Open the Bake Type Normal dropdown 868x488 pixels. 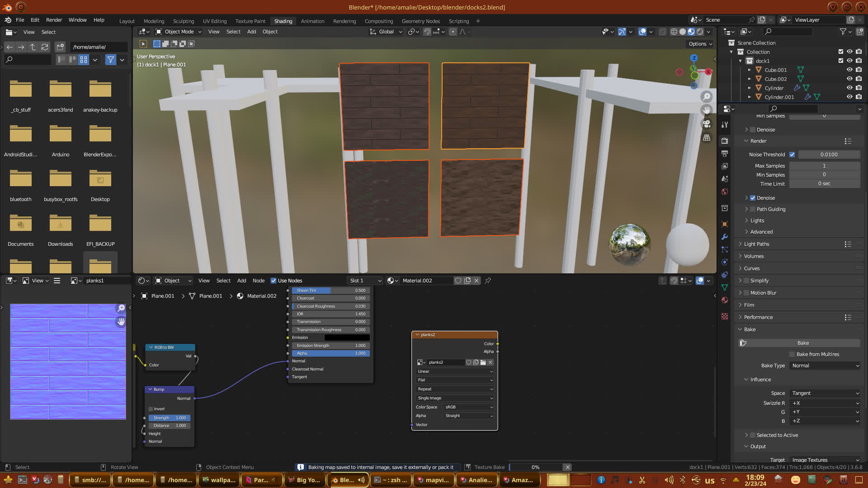[825, 366]
